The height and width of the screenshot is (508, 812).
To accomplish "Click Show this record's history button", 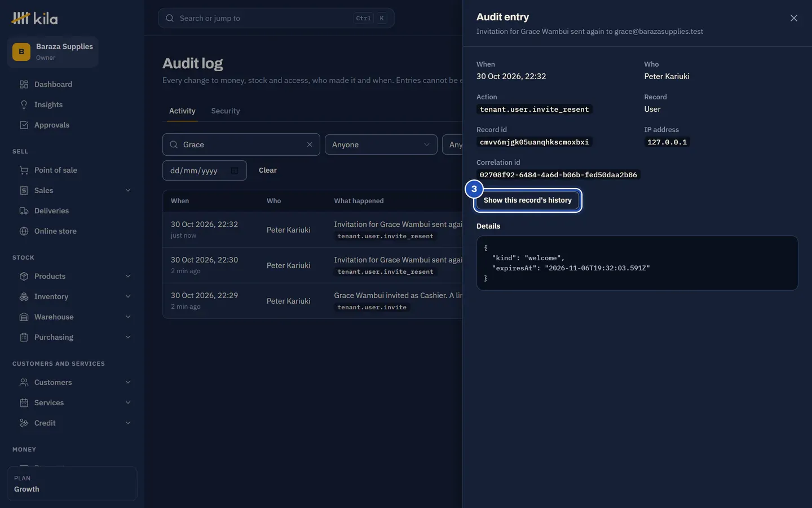I will pyautogui.click(x=528, y=200).
